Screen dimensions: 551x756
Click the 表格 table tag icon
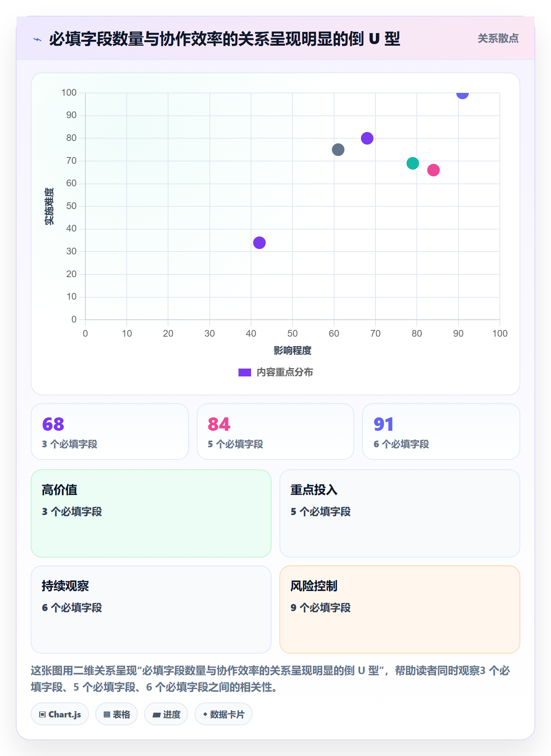107,714
